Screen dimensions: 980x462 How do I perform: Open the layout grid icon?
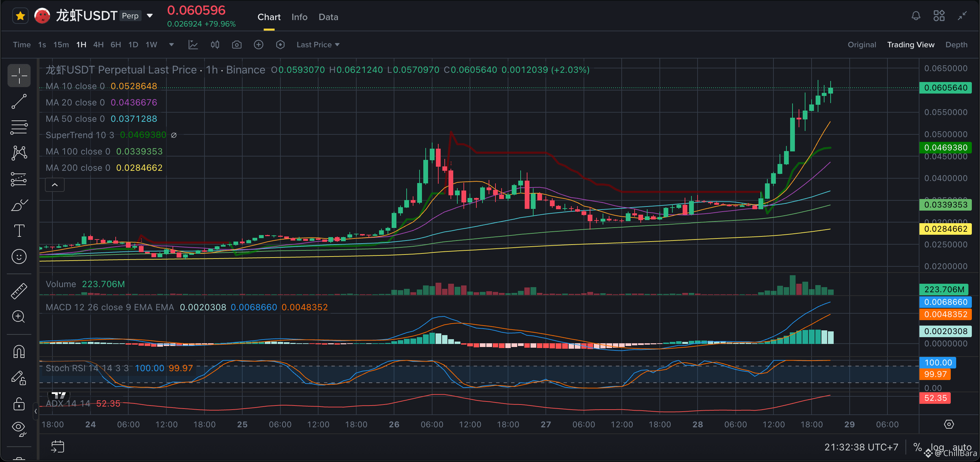(x=939, y=16)
